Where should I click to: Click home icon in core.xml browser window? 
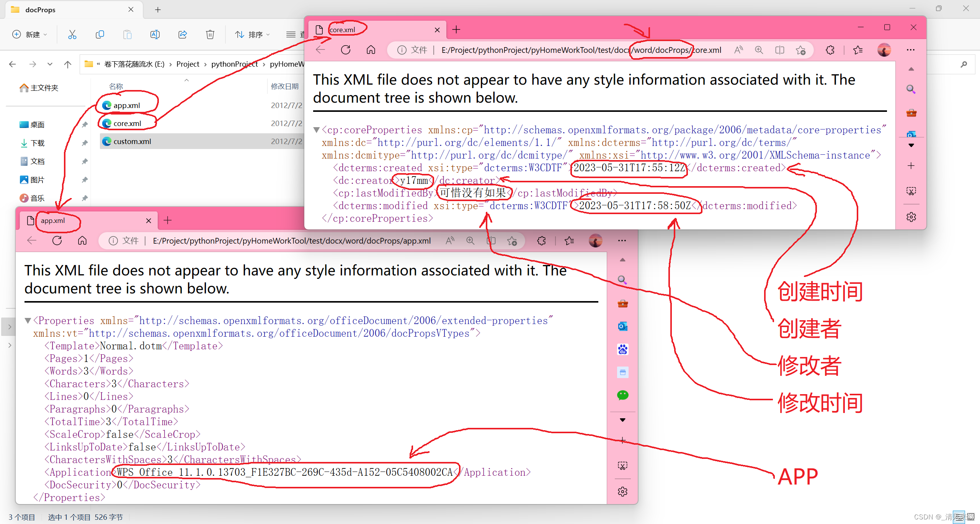coord(371,50)
